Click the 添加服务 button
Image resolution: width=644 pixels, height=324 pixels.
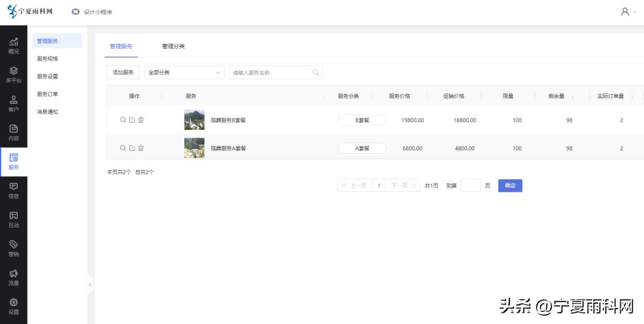point(123,72)
